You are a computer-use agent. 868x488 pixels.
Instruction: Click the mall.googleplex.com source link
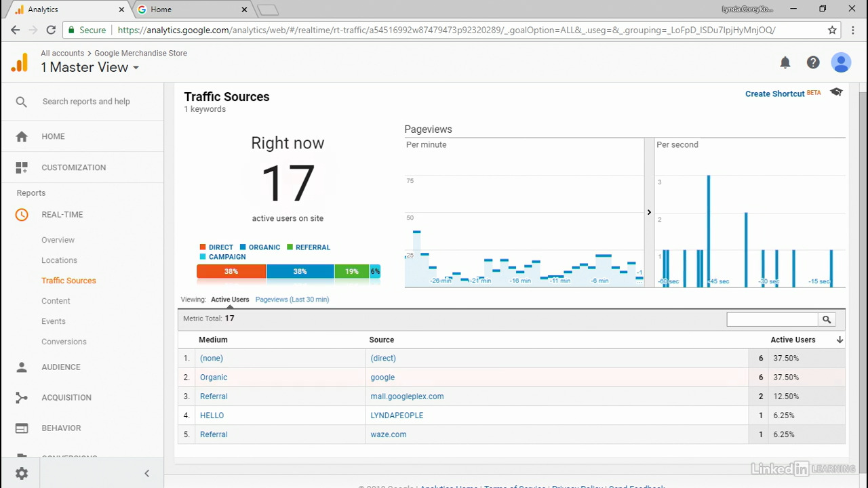(x=407, y=396)
